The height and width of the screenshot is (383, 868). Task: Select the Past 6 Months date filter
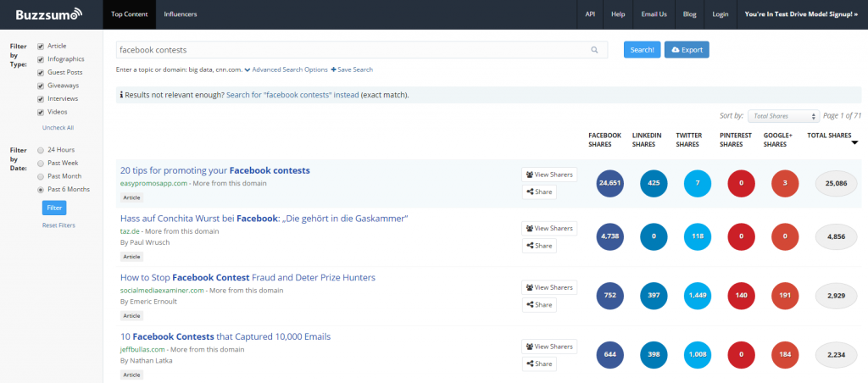tap(41, 190)
